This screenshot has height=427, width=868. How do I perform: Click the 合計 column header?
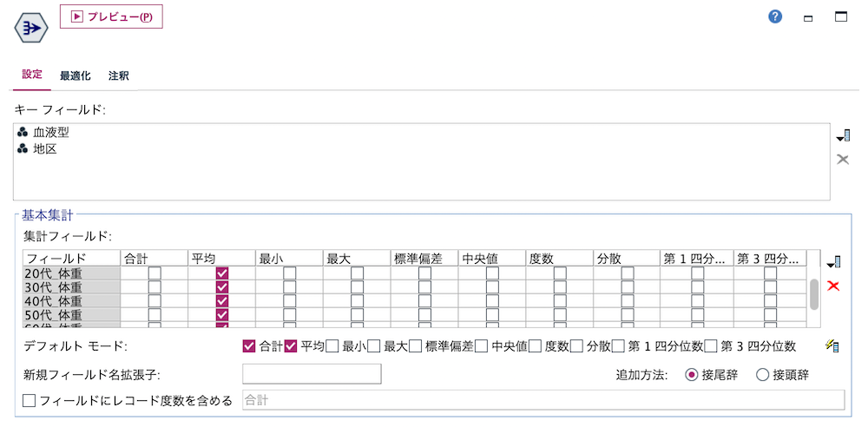click(x=155, y=258)
